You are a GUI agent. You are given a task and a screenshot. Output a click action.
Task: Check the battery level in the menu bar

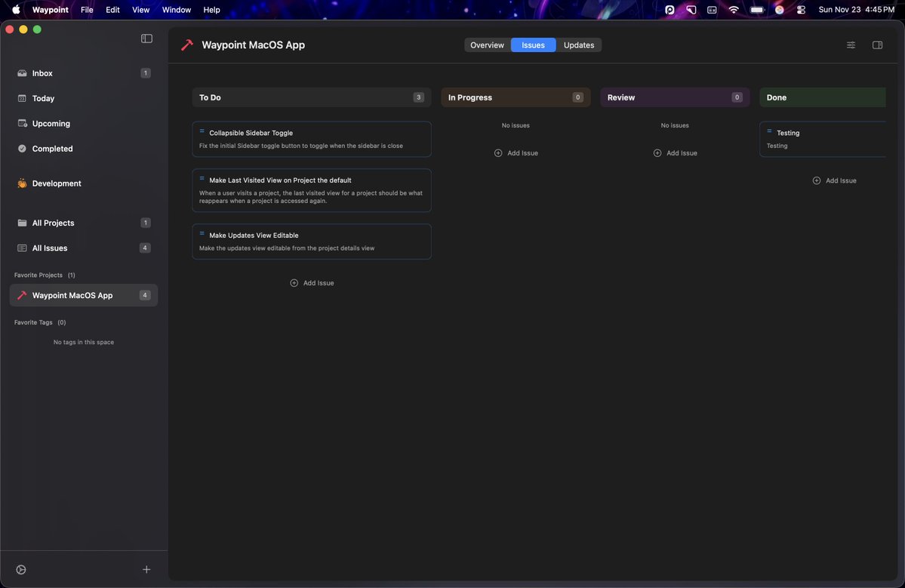[x=757, y=10]
